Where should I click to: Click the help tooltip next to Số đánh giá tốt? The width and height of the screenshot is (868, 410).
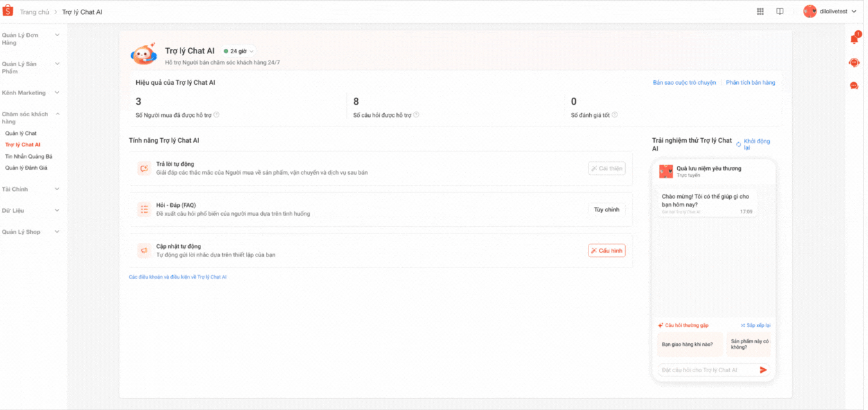pyautogui.click(x=614, y=114)
